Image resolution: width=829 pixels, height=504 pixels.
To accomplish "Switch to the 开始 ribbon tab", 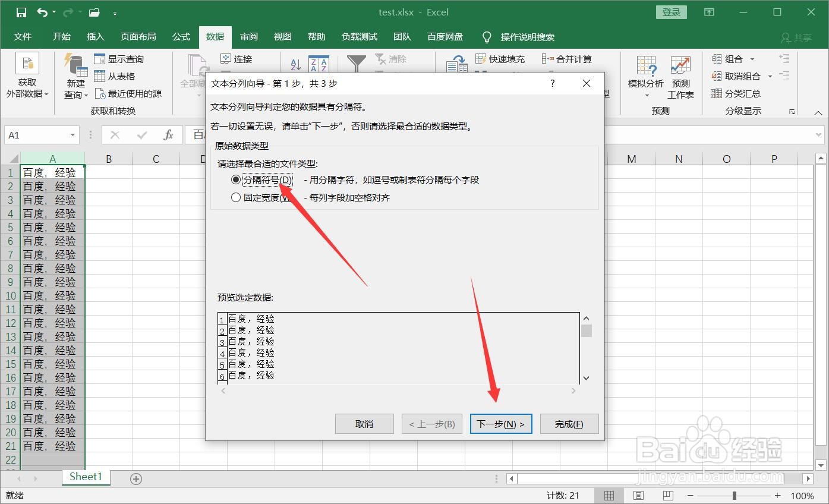I will [x=61, y=37].
